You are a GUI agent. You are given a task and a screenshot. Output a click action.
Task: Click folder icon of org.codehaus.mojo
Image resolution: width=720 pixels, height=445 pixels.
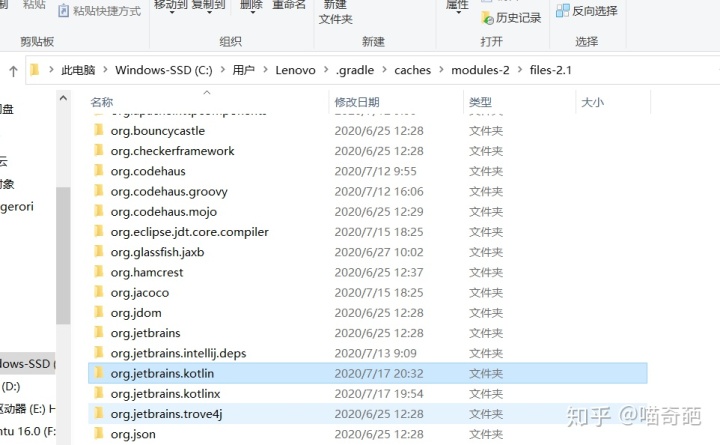tap(98, 211)
